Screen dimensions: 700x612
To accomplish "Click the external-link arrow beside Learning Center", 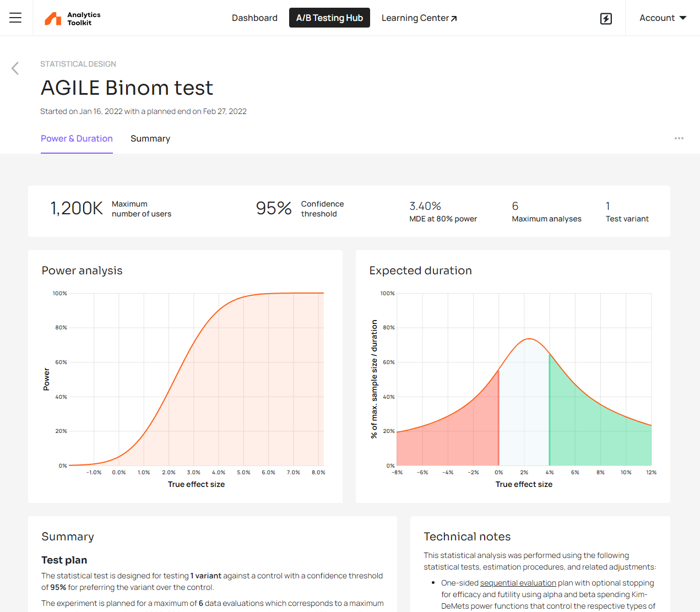I will (x=455, y=17).
